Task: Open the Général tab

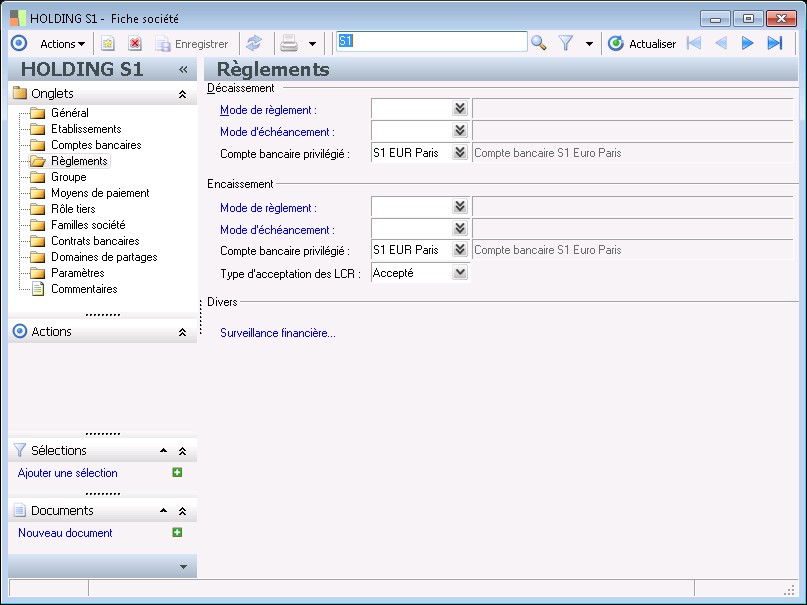Action: 69,113
